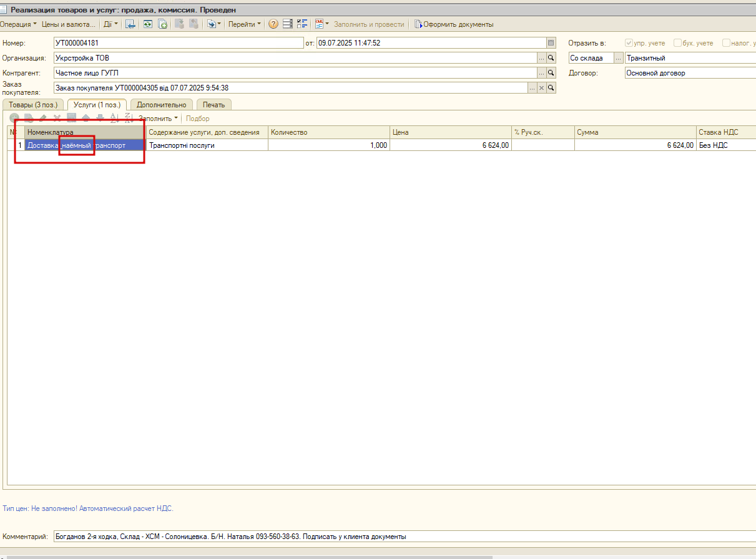Sort table rows descending Z-A icon
Viewport: 756px width, 559px height.
click(128, 118)
